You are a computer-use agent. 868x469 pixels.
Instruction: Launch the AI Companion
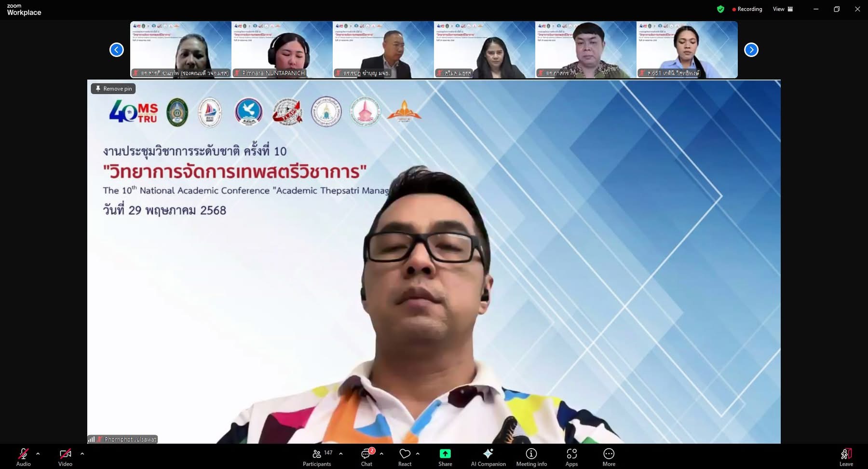(x=488, y=457)
